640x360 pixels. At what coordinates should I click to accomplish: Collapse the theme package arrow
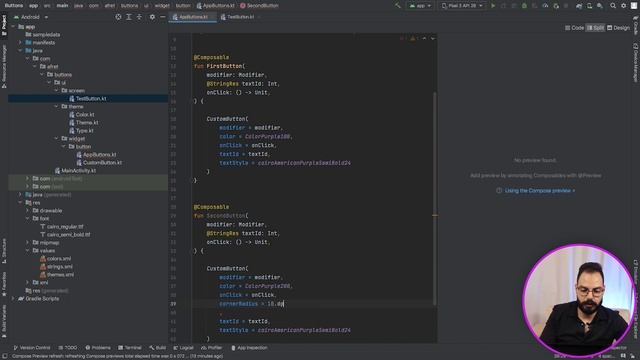56,107
